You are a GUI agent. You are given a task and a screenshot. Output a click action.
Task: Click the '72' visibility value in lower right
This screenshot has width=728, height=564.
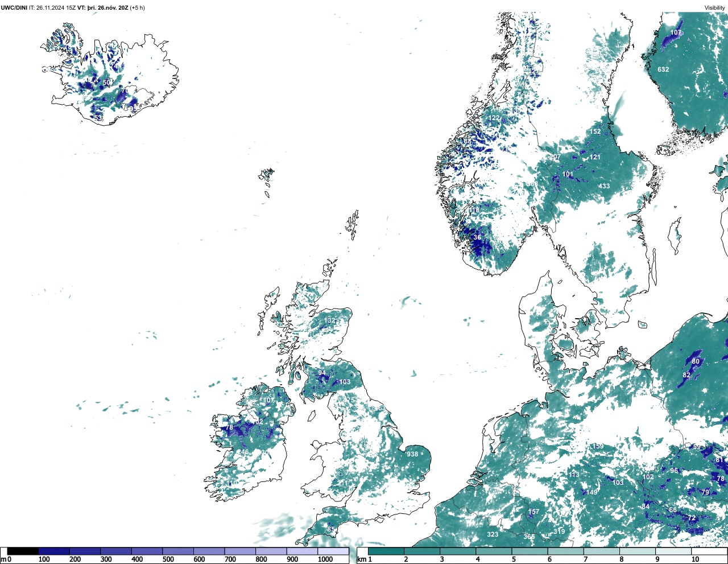click(692, 518)
